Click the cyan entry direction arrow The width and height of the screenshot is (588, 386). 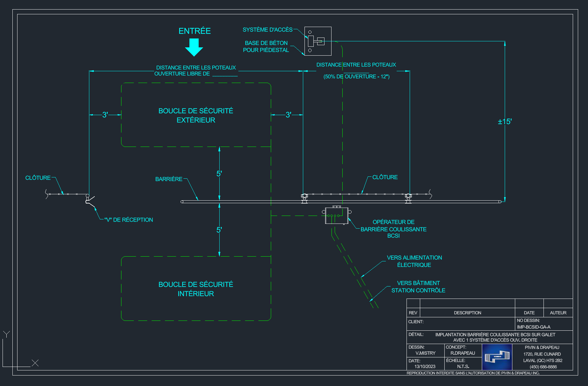click(194, 47)
